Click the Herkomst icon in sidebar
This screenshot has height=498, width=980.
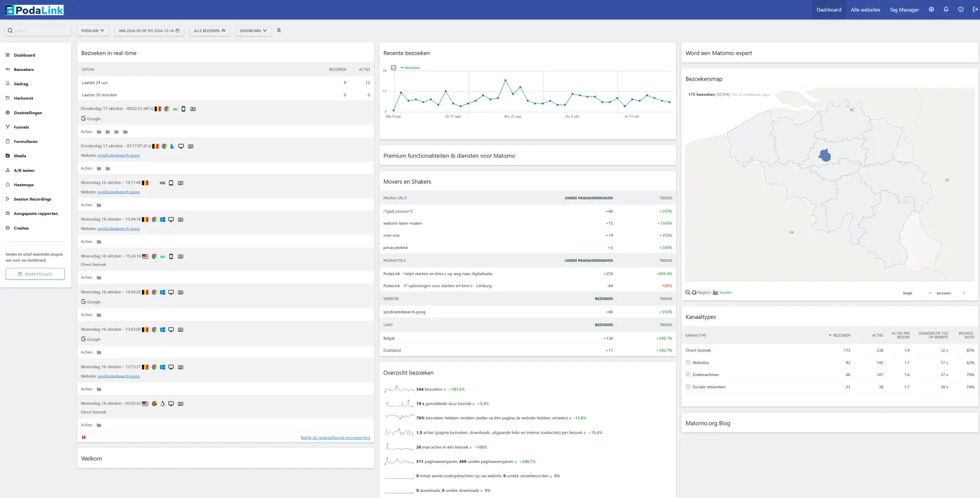[8, 98]
